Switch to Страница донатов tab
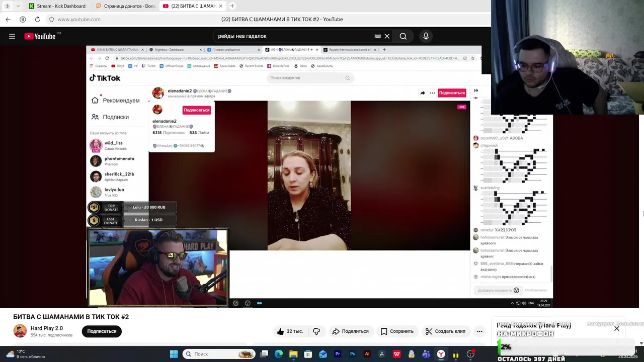 126,6
